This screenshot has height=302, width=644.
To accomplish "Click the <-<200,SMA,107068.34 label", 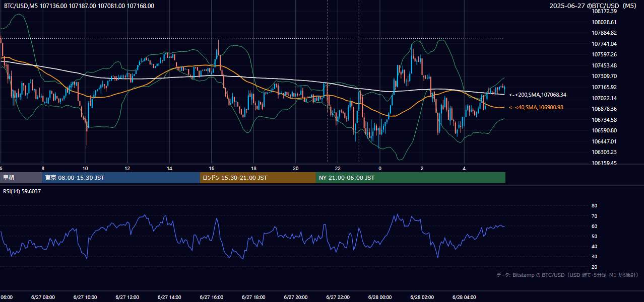I will click(x=538, y=95).
